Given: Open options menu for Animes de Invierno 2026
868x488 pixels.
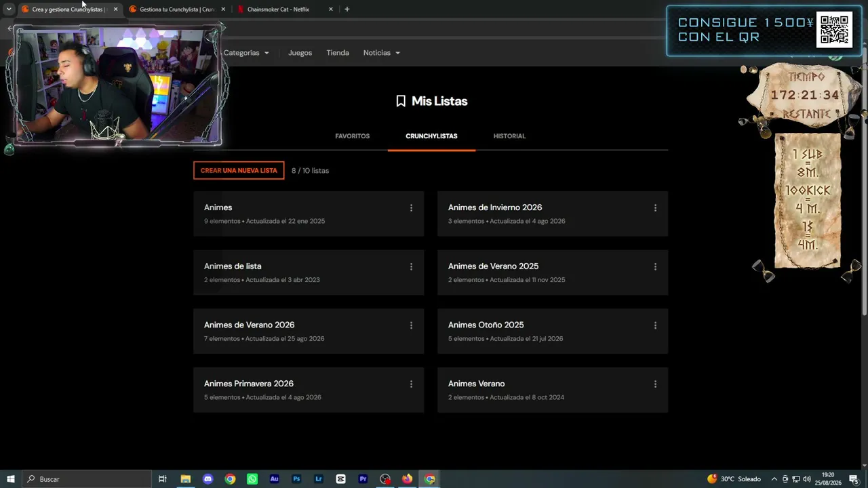Looking at the screenshot, I should pyautogui.click(x=655, y=208).
